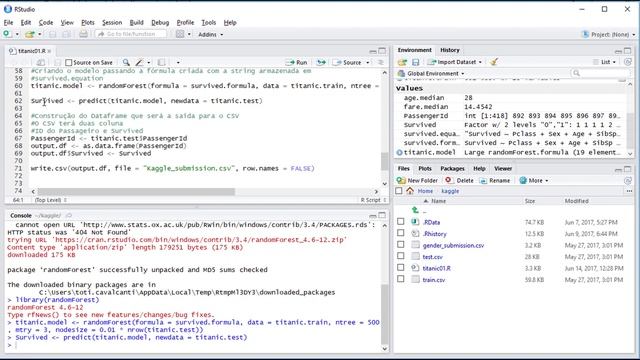Go up to parent directory arrow icon

(415, 210)
